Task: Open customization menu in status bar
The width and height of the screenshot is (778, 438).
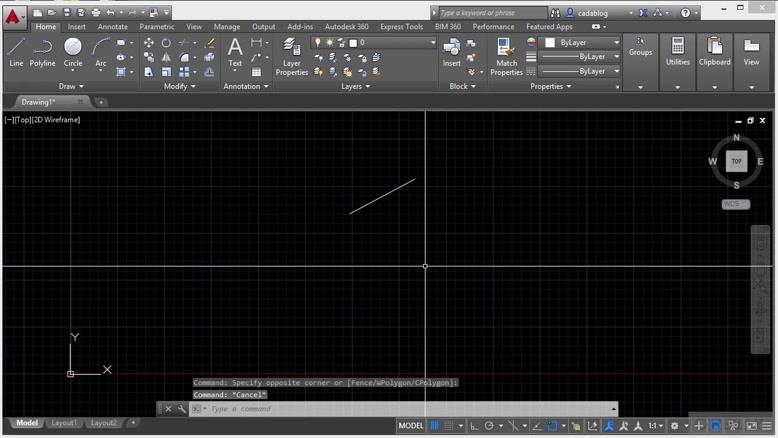Action: point(767,426)
